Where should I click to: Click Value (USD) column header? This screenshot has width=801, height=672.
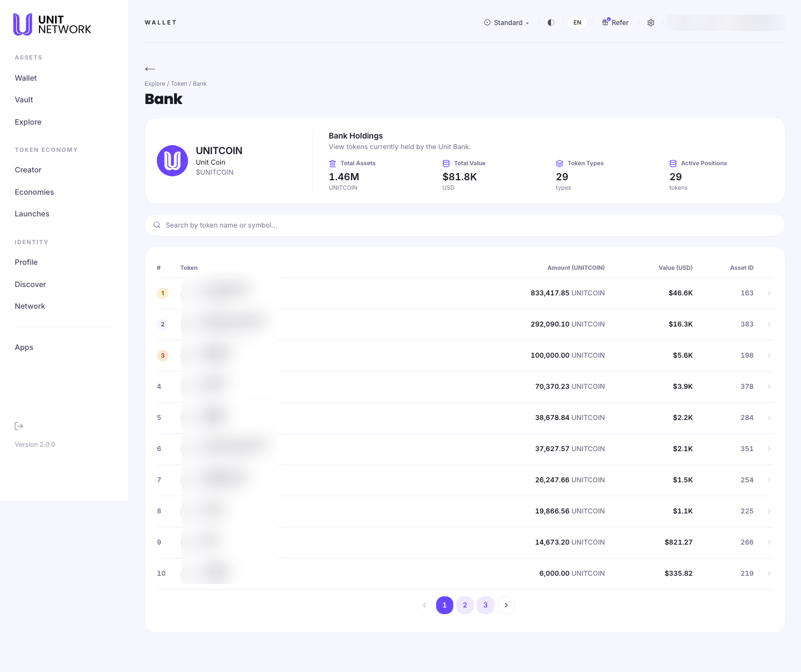675,268
